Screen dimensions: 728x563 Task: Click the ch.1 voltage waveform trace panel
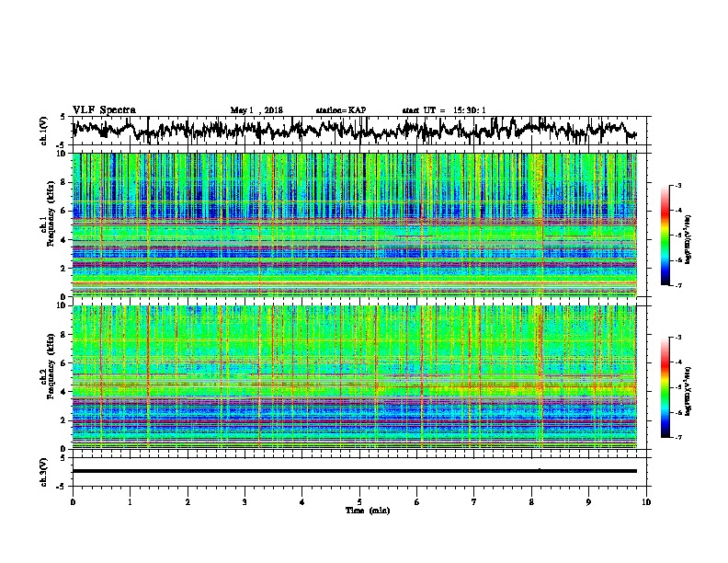tap(358, 131)
